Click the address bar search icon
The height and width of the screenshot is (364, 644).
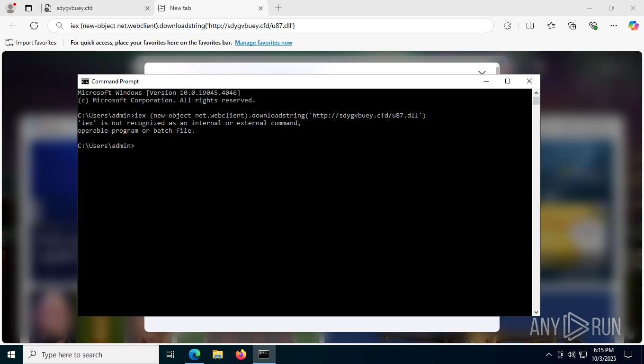[x=60, y=26]
